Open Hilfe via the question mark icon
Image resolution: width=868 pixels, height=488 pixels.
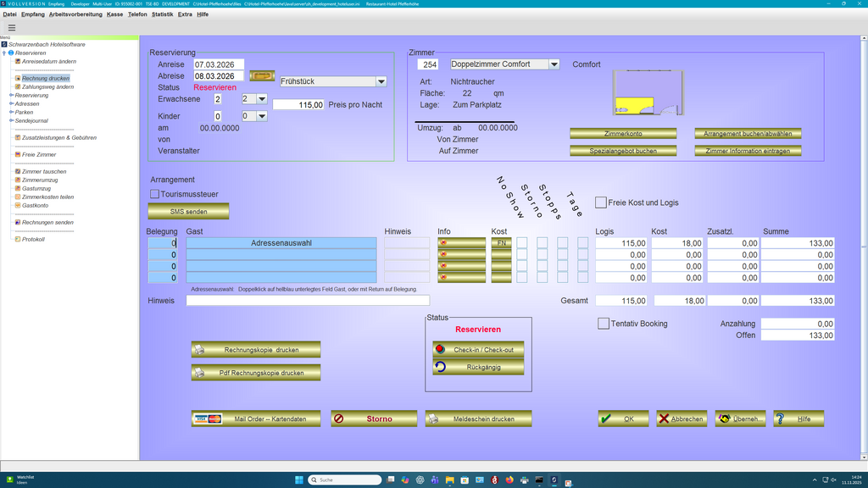[x=781, y=418]
